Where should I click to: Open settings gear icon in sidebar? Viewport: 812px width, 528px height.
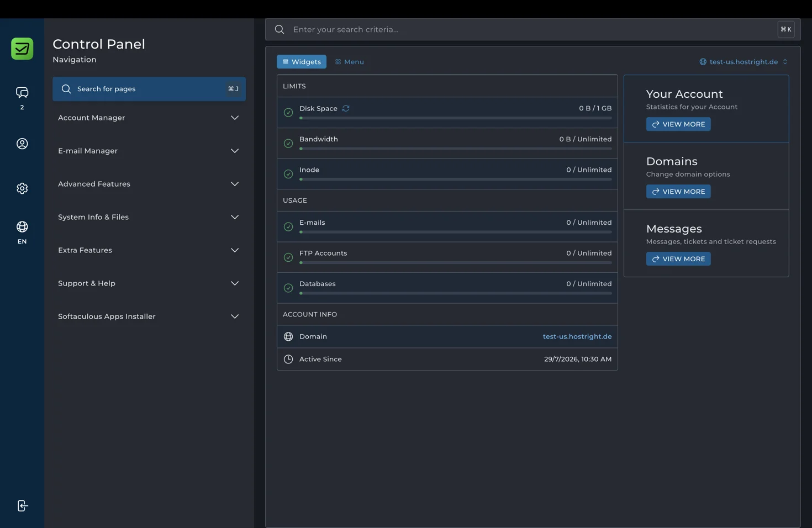coord(22,188)
